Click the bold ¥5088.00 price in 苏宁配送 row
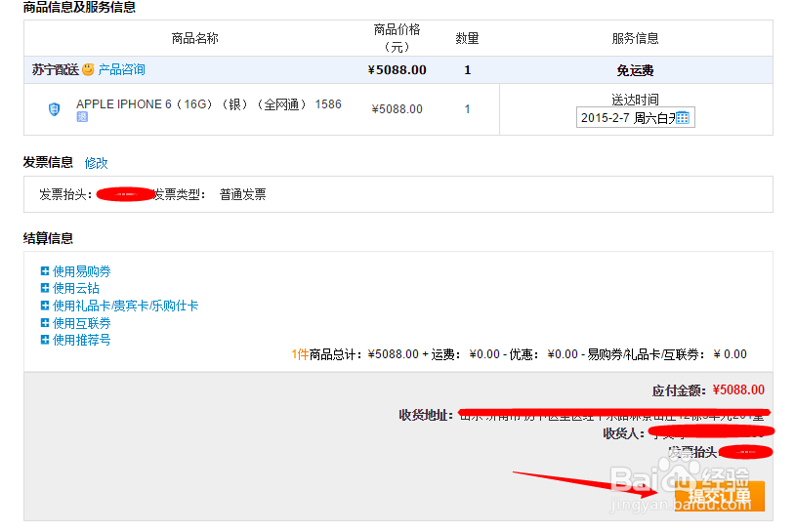 397,70
